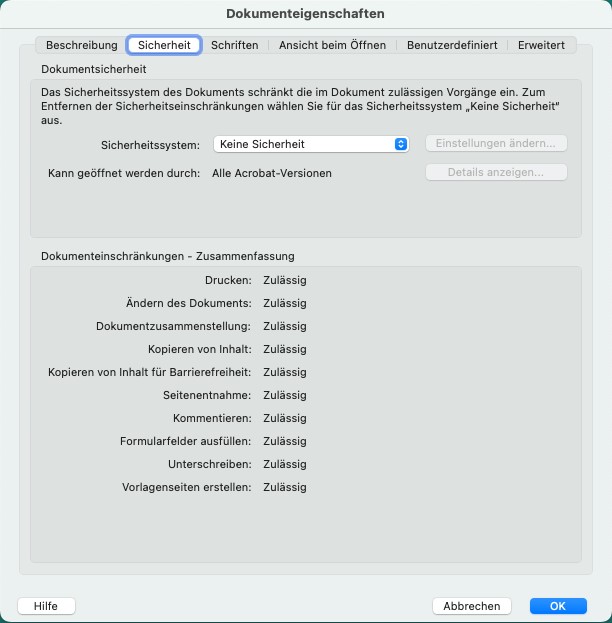This screenshot has width=612, height=623.
Task: Switch to the Erweitert tab
Action: (541, 45)
